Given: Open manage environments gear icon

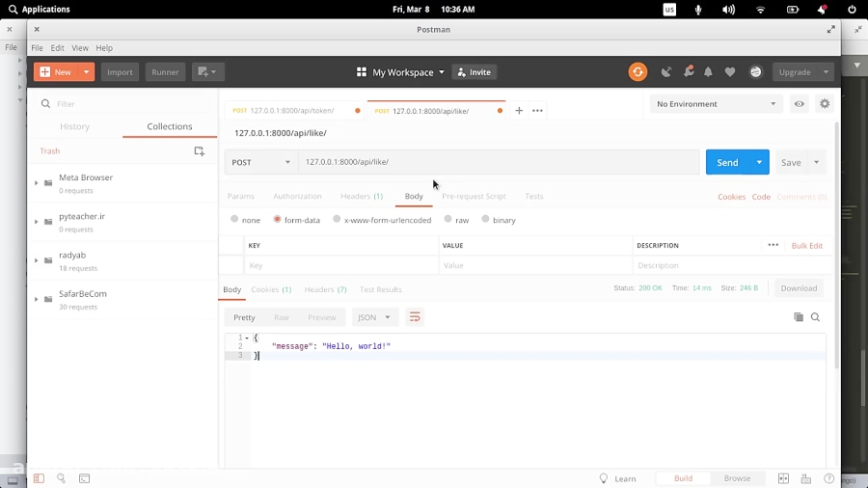Looking at the screenshot, I should coord(825,103).
